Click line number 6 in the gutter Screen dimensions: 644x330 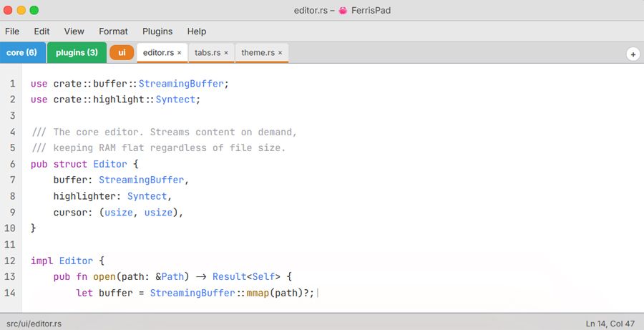(13, 164)
